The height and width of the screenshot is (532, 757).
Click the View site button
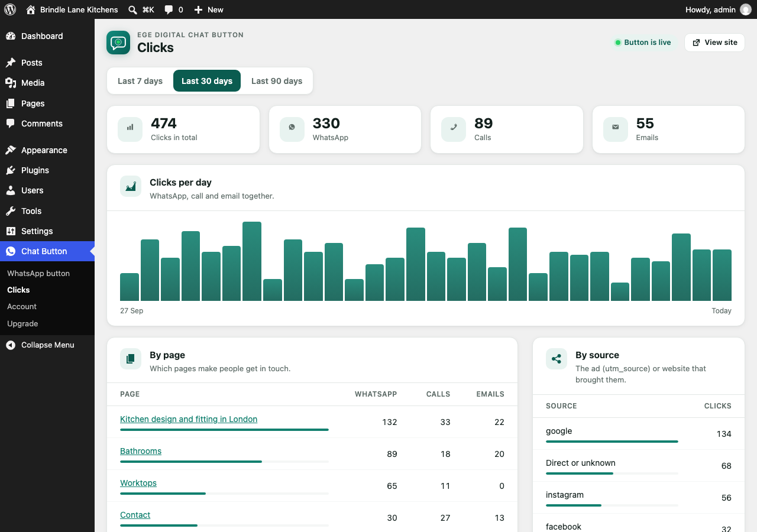[714, 43]
